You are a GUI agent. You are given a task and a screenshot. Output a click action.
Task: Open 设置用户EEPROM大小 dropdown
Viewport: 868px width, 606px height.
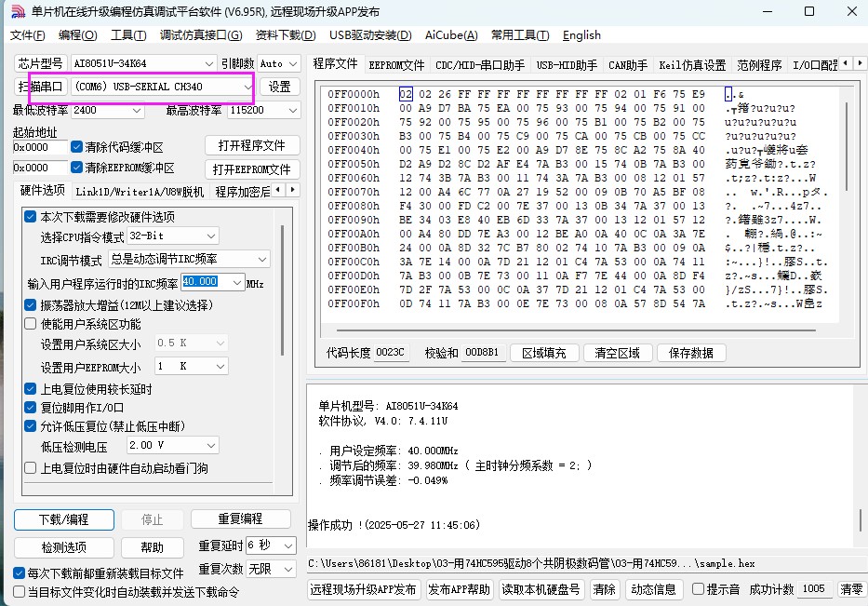pos(192,366)
